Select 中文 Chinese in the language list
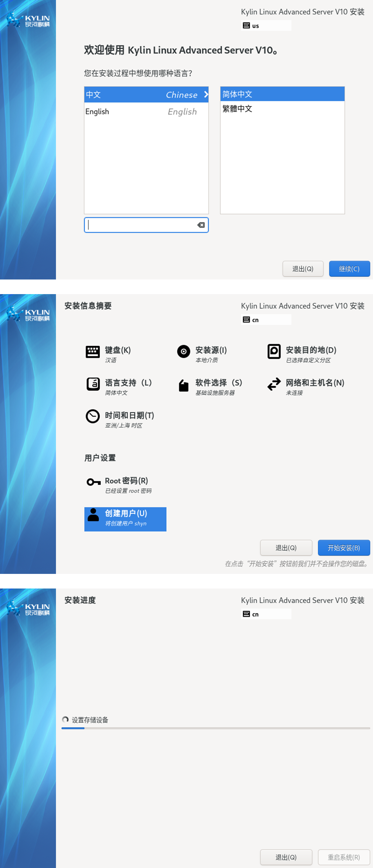Screen dimensions: 373x868 (146, 95)
